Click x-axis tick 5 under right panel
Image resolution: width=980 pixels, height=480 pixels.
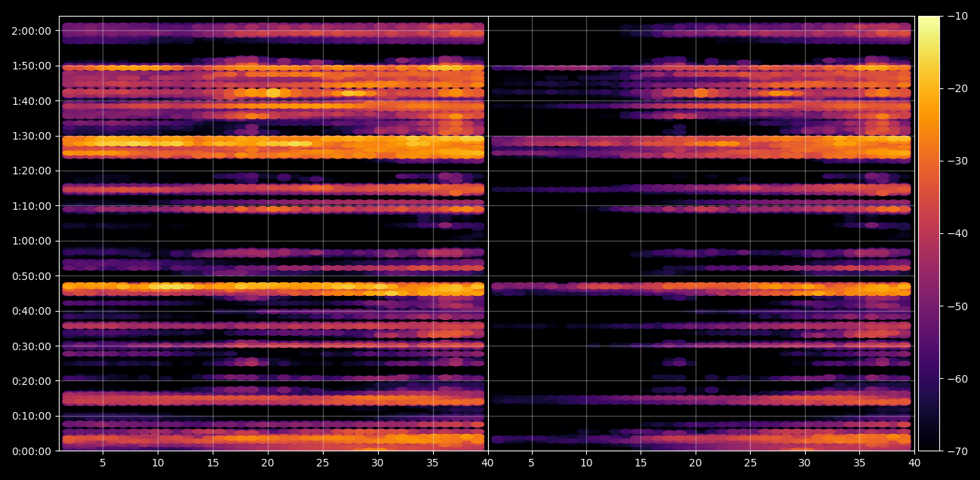(531, 463)
